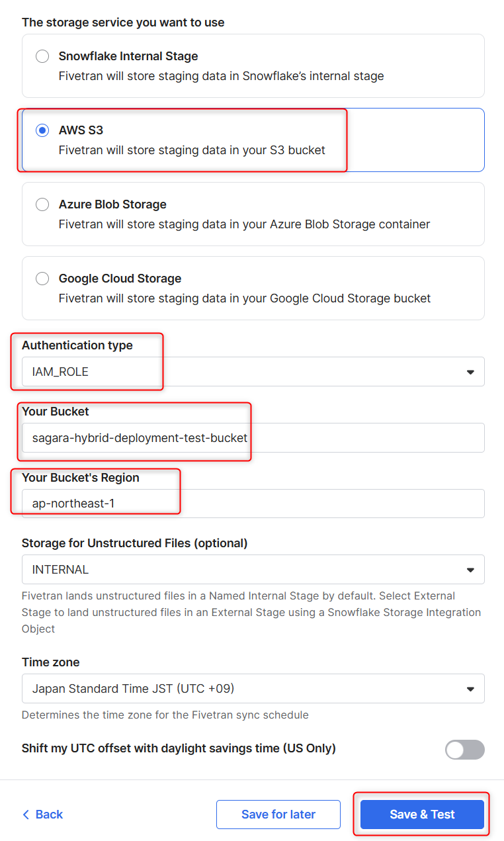Open the Authentication type dropdown arrow
The width and height of the screenshot is (504, 841).
(470, 372)
